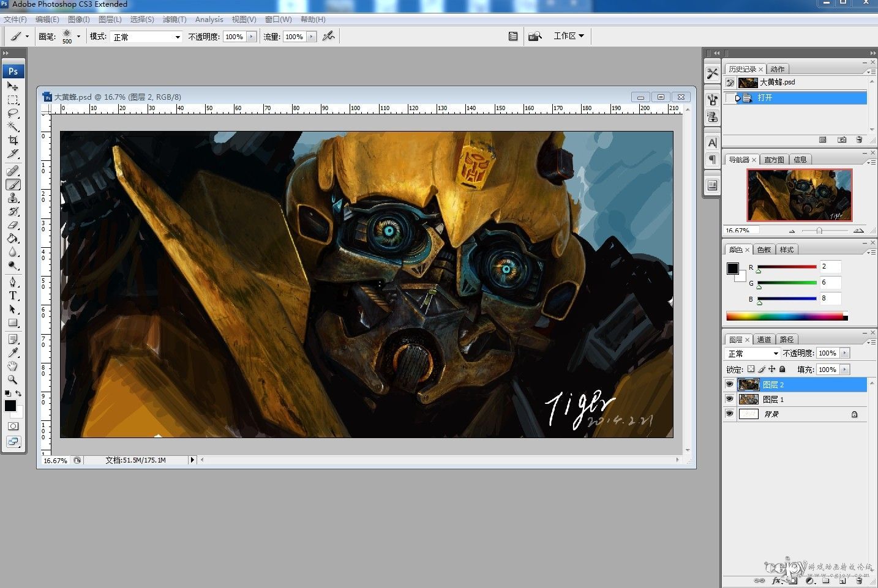
Task: Select the Burn tool
Action: pyautogui.click(x=13, y=266)
